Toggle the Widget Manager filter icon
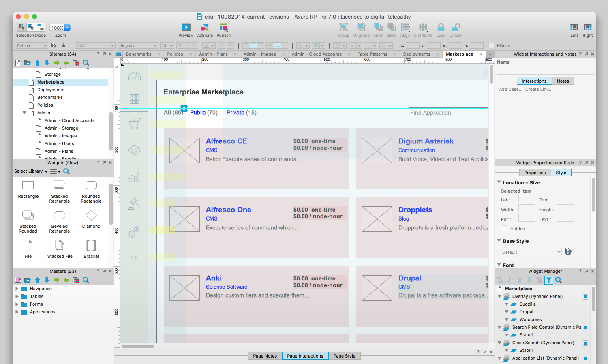 548,280
